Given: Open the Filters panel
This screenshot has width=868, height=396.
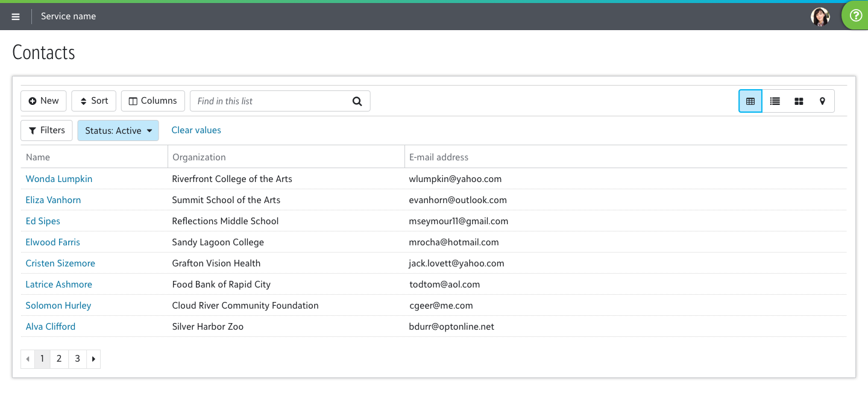Looking at the screenshot, I should (46, 130).
